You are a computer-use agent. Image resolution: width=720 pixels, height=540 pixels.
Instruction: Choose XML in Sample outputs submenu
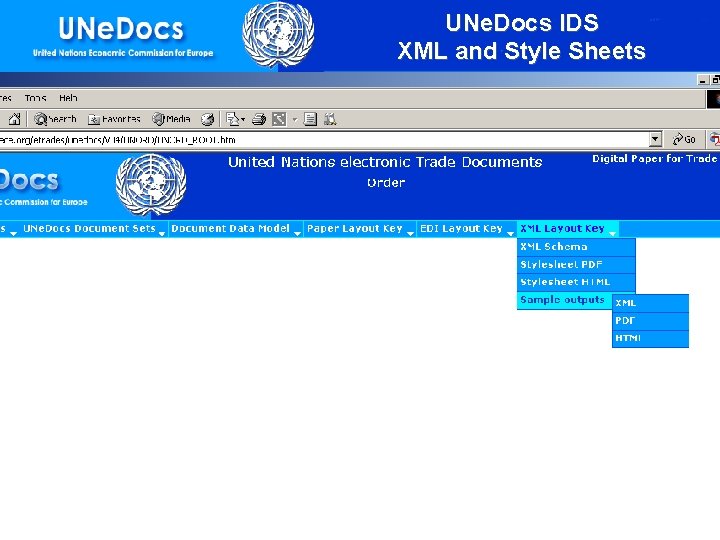[650, 304]
